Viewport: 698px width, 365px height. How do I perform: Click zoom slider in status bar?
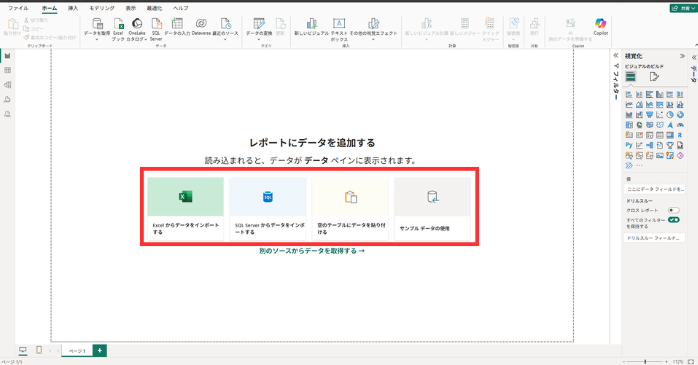click(645, 361)
